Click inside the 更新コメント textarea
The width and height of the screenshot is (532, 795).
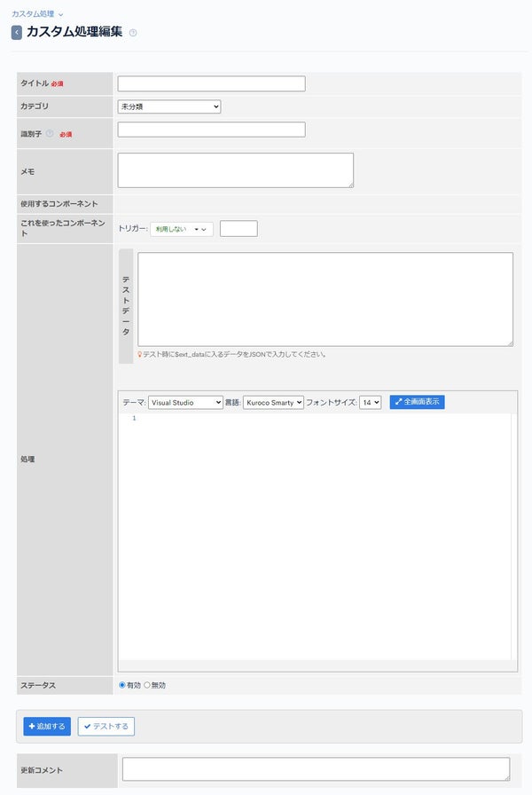pyautogui.click(x=317, y=769)
